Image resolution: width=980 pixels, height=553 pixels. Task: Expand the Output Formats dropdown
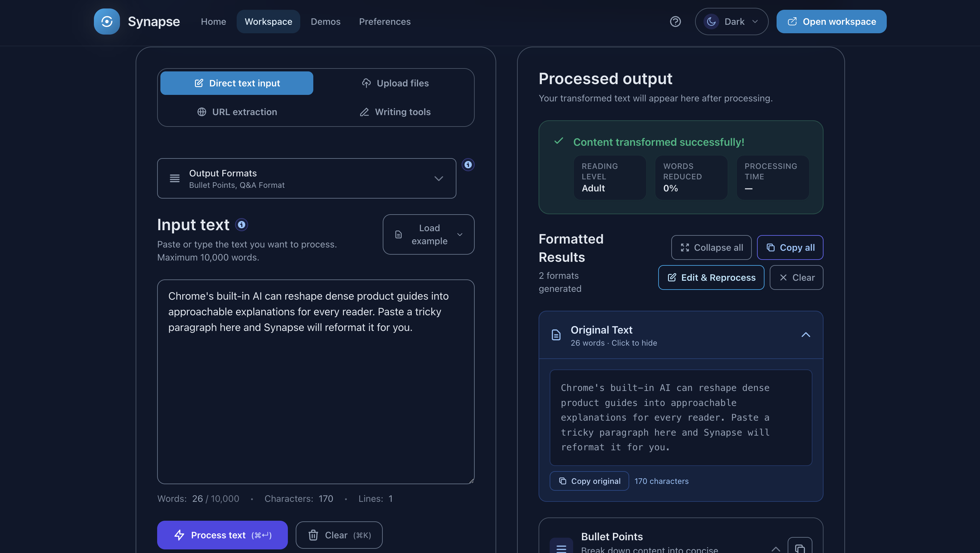point(307,178)
